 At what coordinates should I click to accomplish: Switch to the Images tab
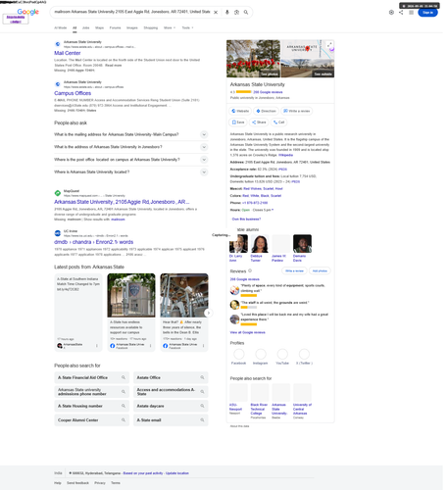[x=132, y=27]
